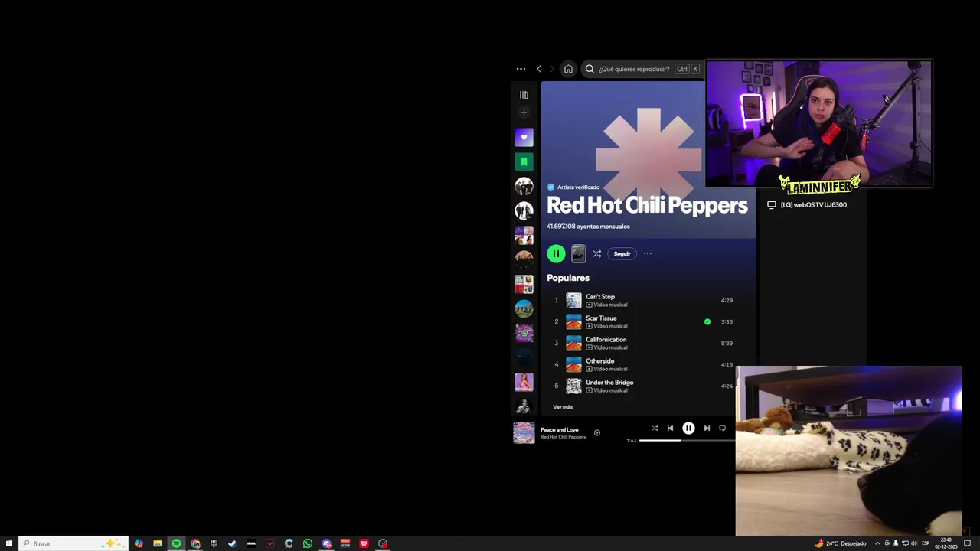Screen dimensions: 980x551
Task: Open the OBS Studio taskbar icon
Action: pyautogui.click(x=383, y=543)
